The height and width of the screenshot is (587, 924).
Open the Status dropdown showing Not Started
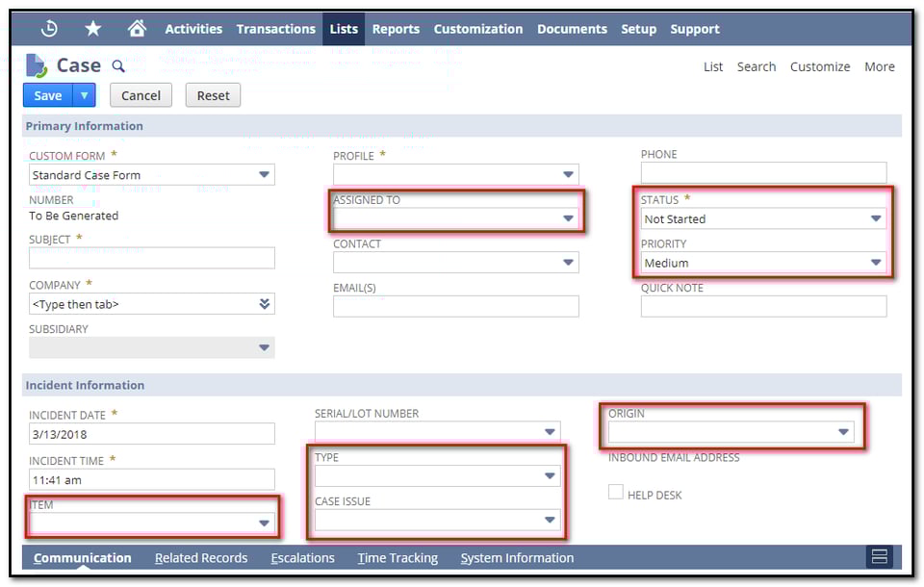click(876, 218)
